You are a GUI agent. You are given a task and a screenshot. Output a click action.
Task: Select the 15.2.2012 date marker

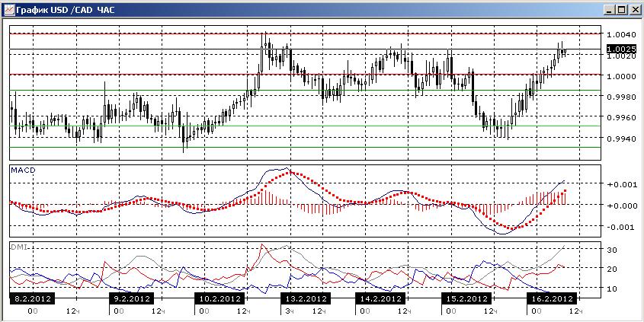click(x=466, y=298)
